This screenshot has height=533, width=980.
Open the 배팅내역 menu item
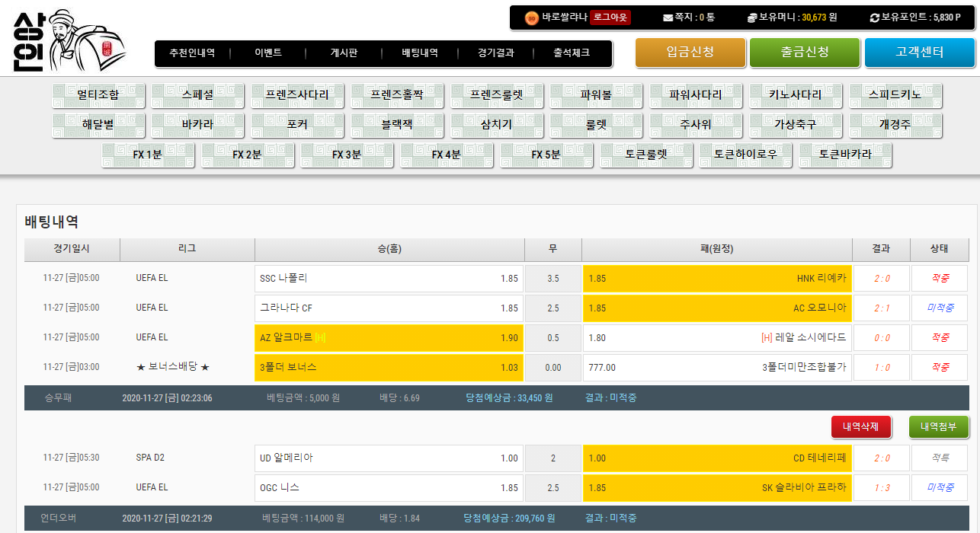pos(420,53)
